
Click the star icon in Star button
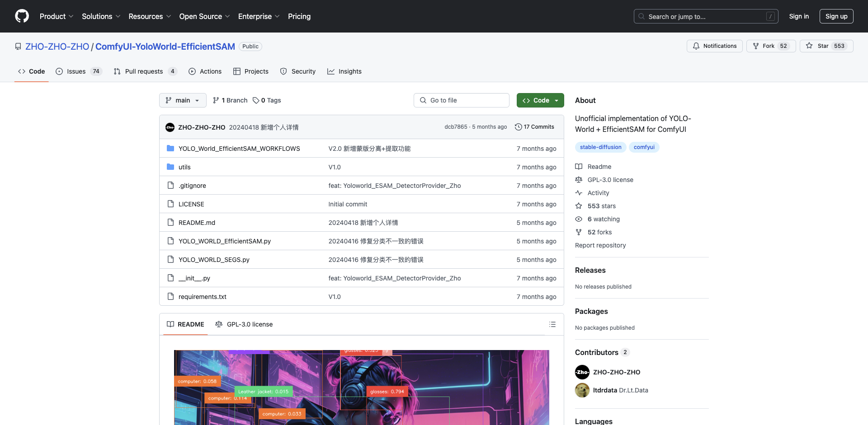point(809,46)
